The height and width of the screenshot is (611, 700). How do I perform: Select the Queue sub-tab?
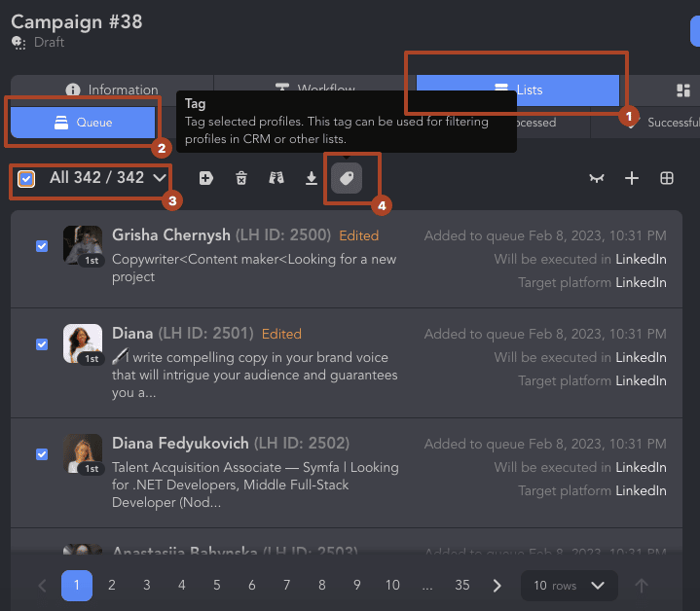[x=83, y=123]
